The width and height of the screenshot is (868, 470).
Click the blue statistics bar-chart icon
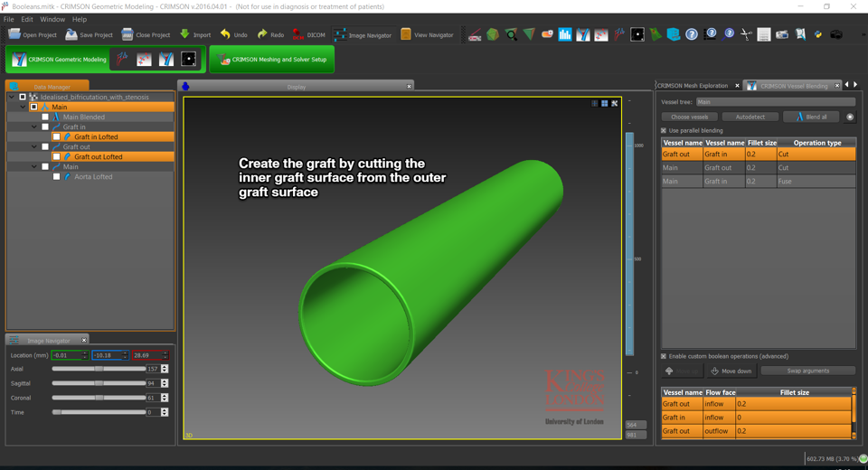point(565,35)
